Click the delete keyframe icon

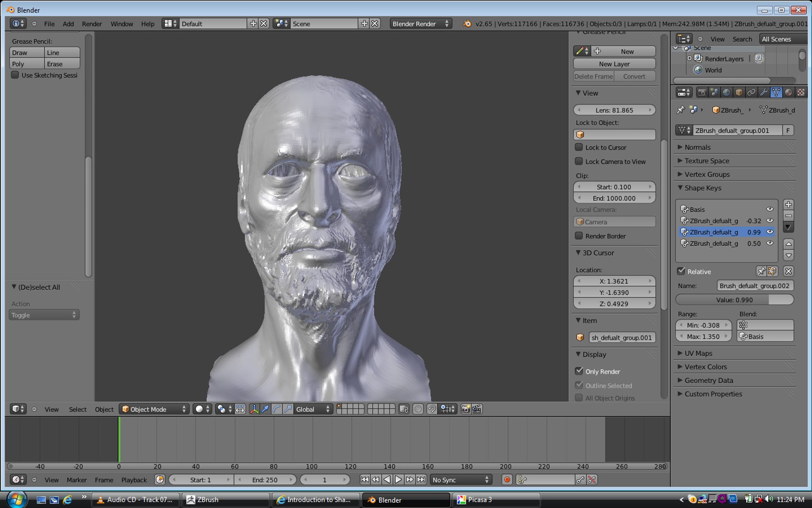click(592, 480)
